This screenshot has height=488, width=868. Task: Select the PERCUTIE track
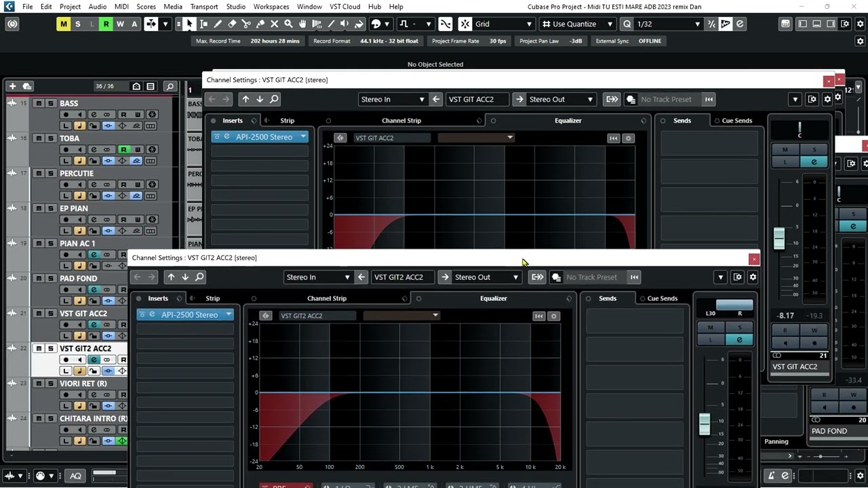click(x=77, y=174)
